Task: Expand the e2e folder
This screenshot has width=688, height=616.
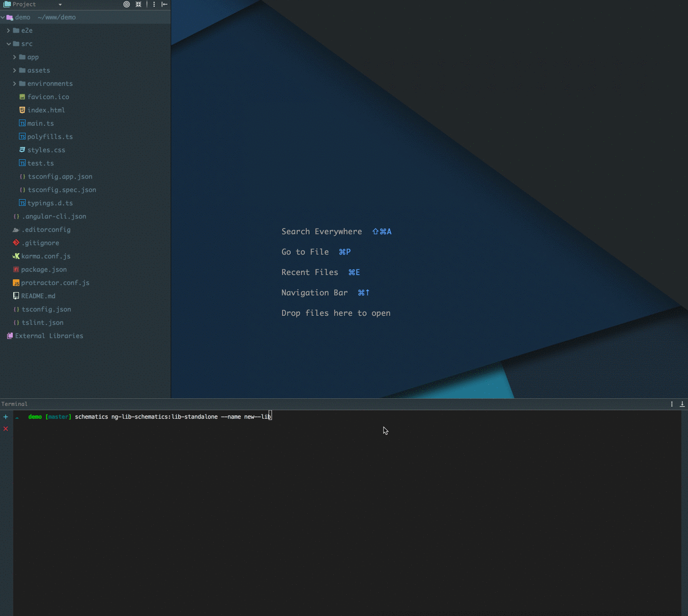Action: tap(9, 30)
